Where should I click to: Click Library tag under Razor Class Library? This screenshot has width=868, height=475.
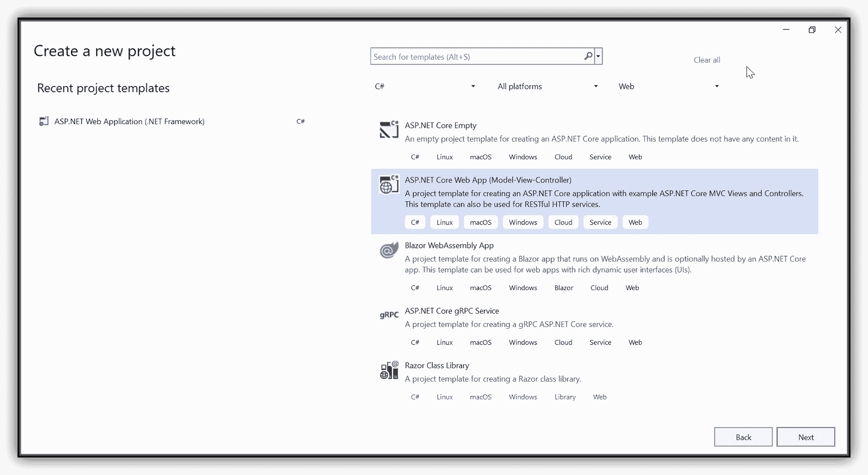point(565,397)
